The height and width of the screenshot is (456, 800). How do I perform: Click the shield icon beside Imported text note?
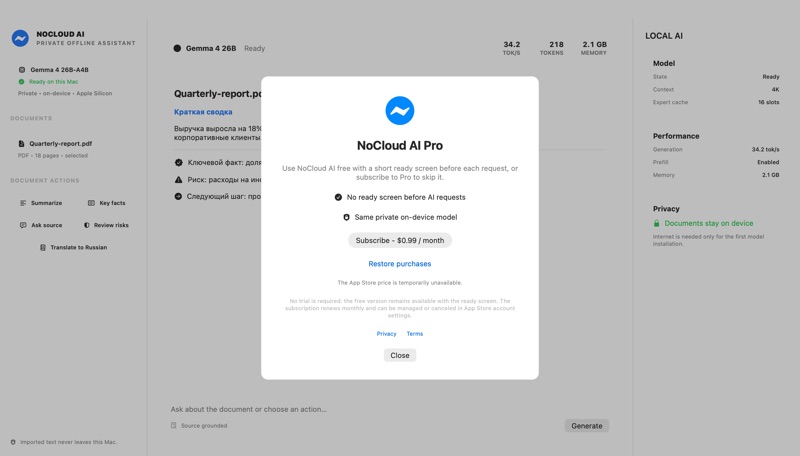13,442
